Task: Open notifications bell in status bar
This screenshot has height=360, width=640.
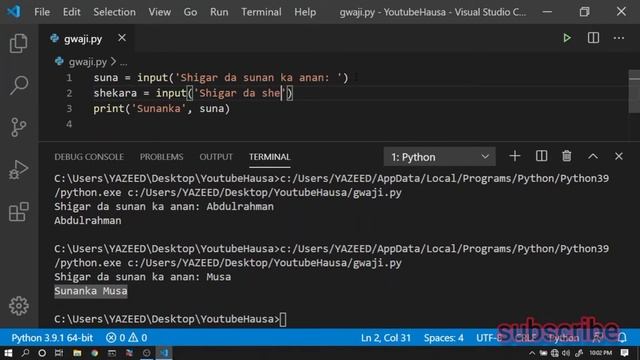Action: pyautogui.click(x=622, y=338)
